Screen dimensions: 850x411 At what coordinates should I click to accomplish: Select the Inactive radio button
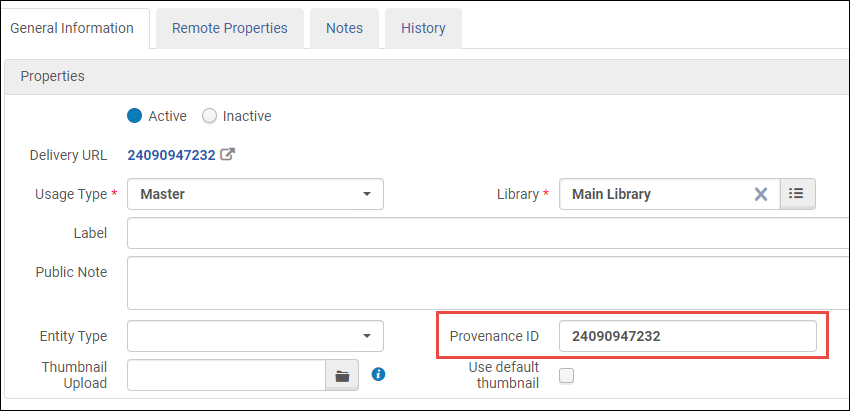point(209,116)
